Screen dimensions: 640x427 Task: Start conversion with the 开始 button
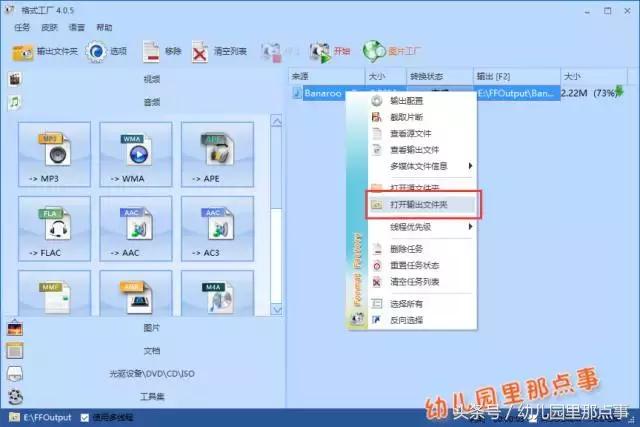(330, 52)
